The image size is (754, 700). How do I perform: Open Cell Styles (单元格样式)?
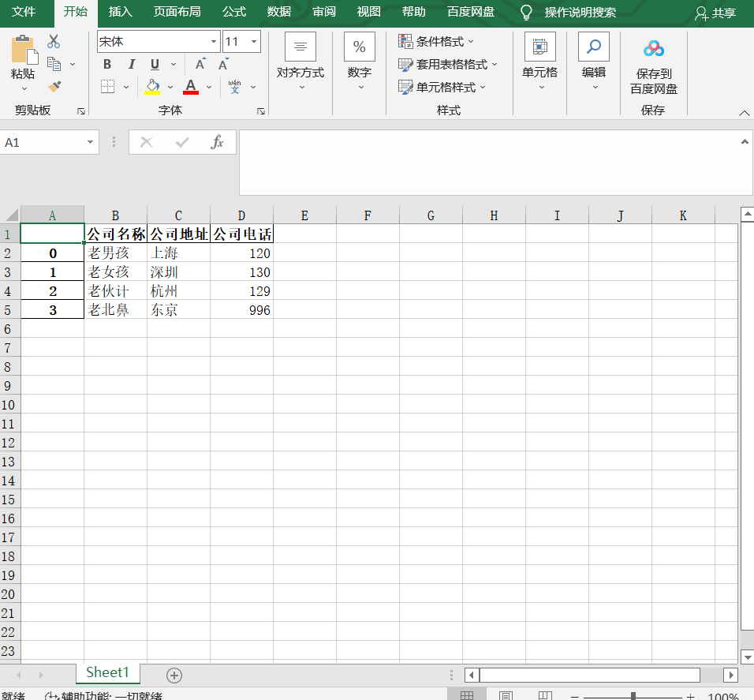coord(442,87)
